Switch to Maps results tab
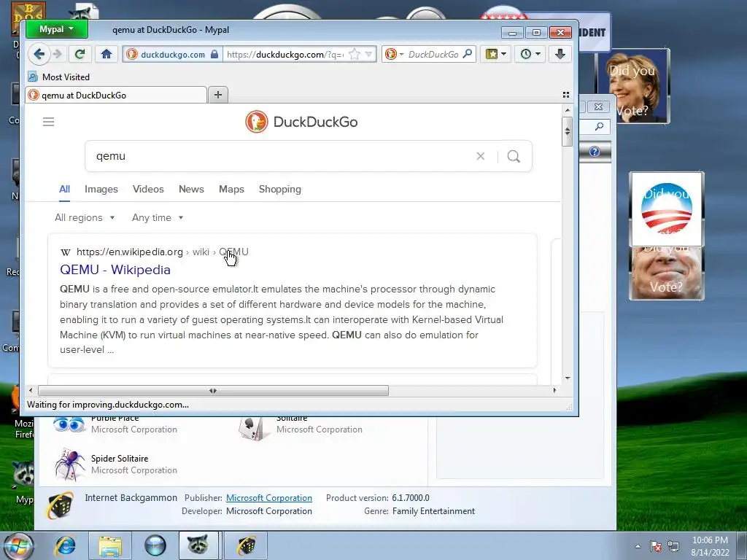Image resolution: width=747 pixels, height=560 pixels. (x=231, y=189)
